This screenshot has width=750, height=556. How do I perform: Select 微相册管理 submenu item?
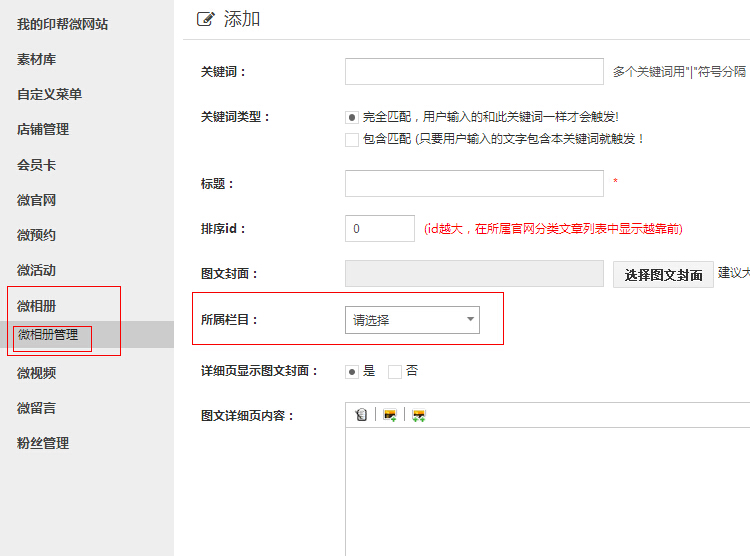pyautogui.click(x=48, y=335)
